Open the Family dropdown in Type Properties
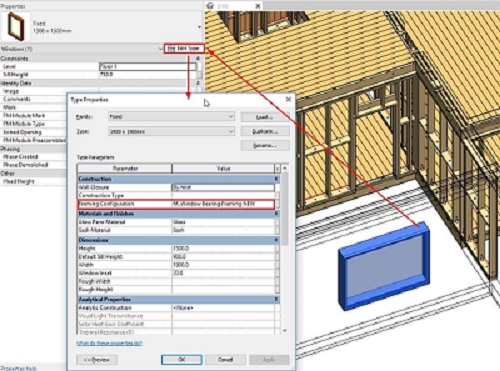This screenshot has height=371, width=500. tap(171, 117)
